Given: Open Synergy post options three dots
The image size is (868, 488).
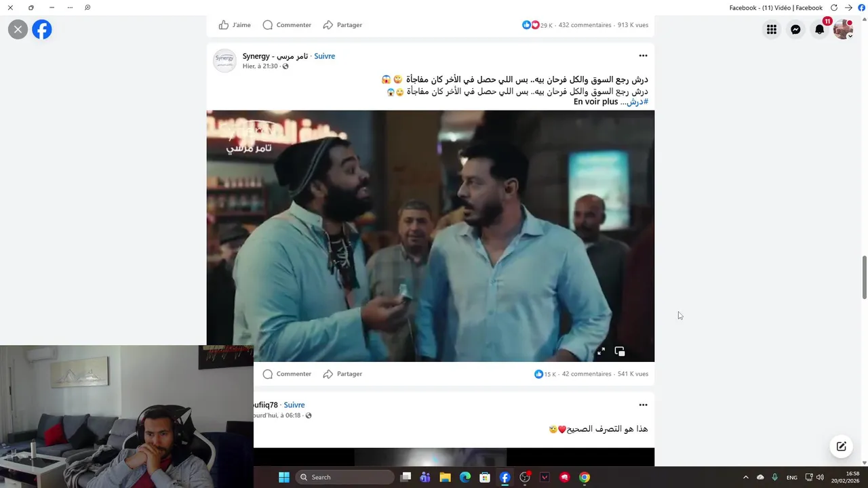Looking at the screenshot, I should (643, 56).
